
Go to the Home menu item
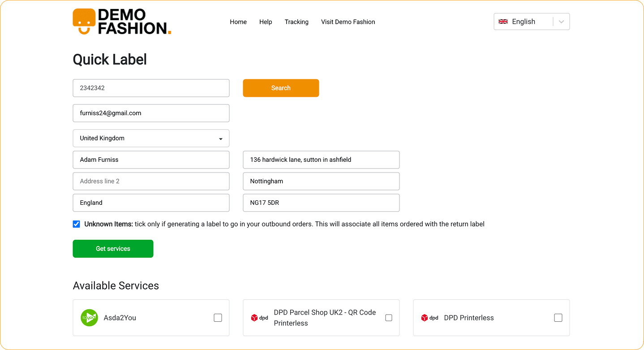tap(238, 22)
